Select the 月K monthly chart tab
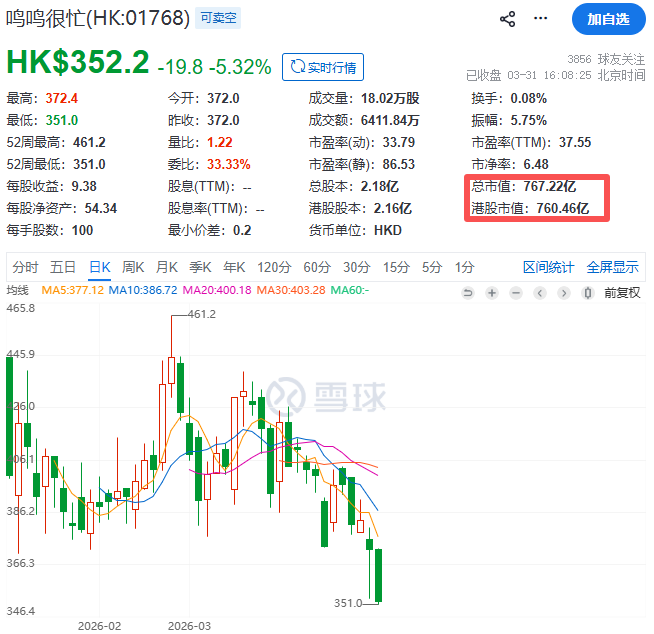 pyautogui.click(x=166, y=267)
